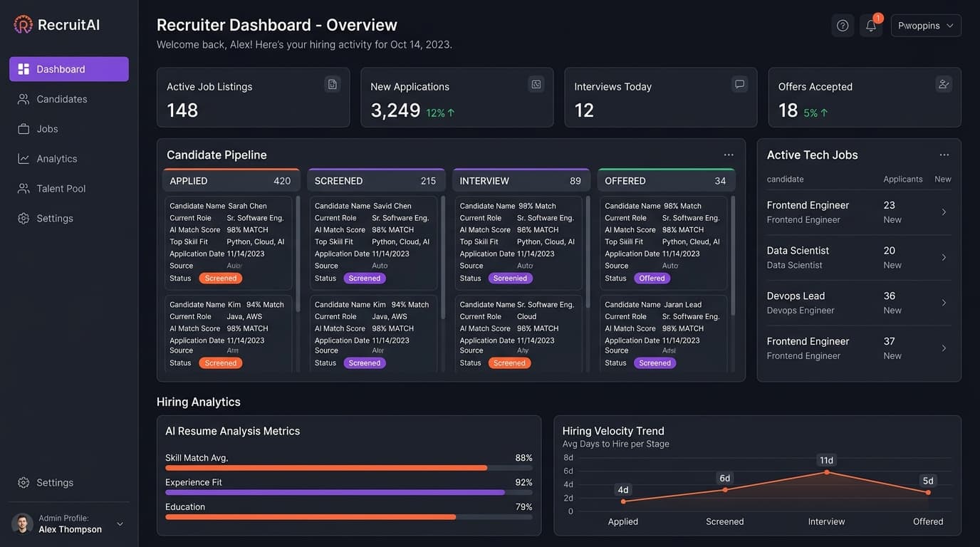980x547 pixels.
Task: Click the 6d Screened point on the chart
Action: 725,489
